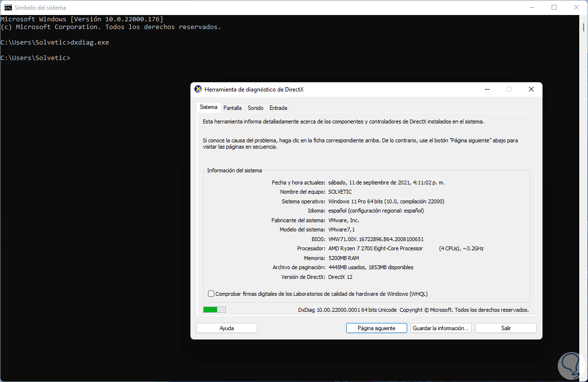Image resolution: width=588 pixels, height=382 pixels.
Task: Click the 'VMware7,1' system model value
Action: [341, 229]
